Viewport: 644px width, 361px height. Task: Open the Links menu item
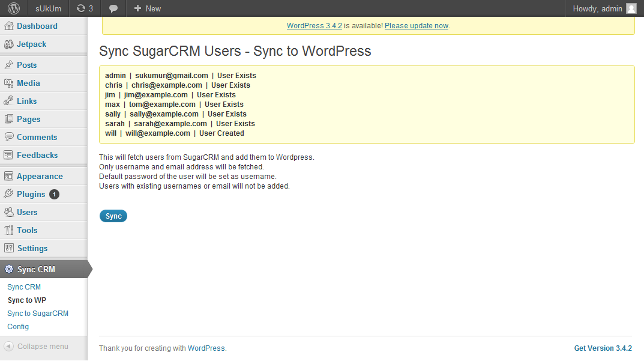[x=26, y=101]
